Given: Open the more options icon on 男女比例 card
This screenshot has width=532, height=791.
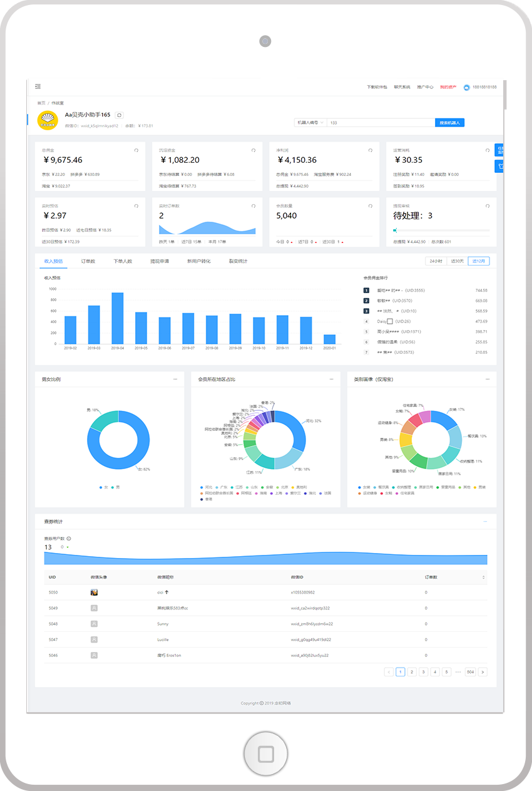Looking at the screenshot, I should (x=175, y=379).
